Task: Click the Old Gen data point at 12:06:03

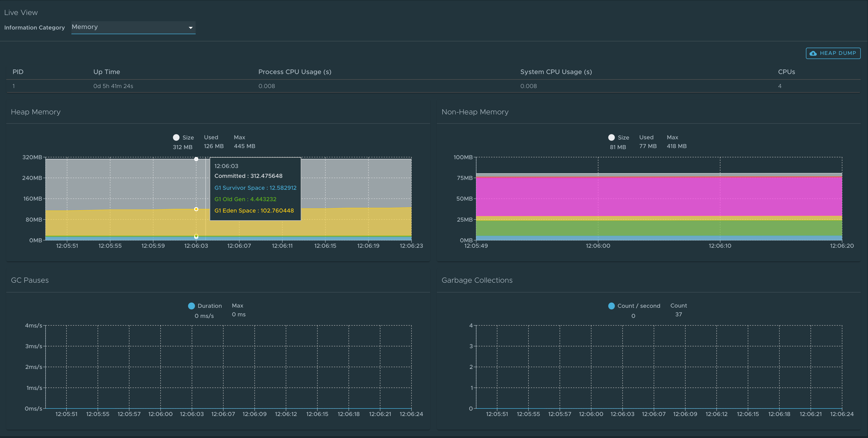Action: coord(196,236)
